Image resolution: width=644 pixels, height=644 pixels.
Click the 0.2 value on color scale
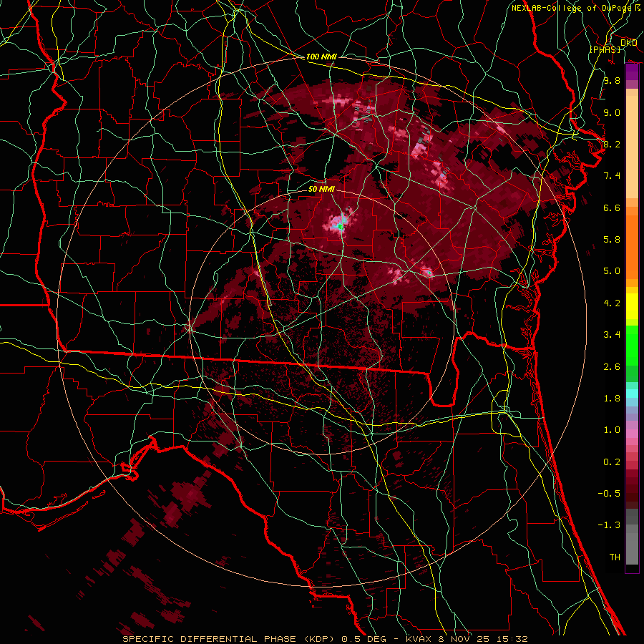[612, 462]
